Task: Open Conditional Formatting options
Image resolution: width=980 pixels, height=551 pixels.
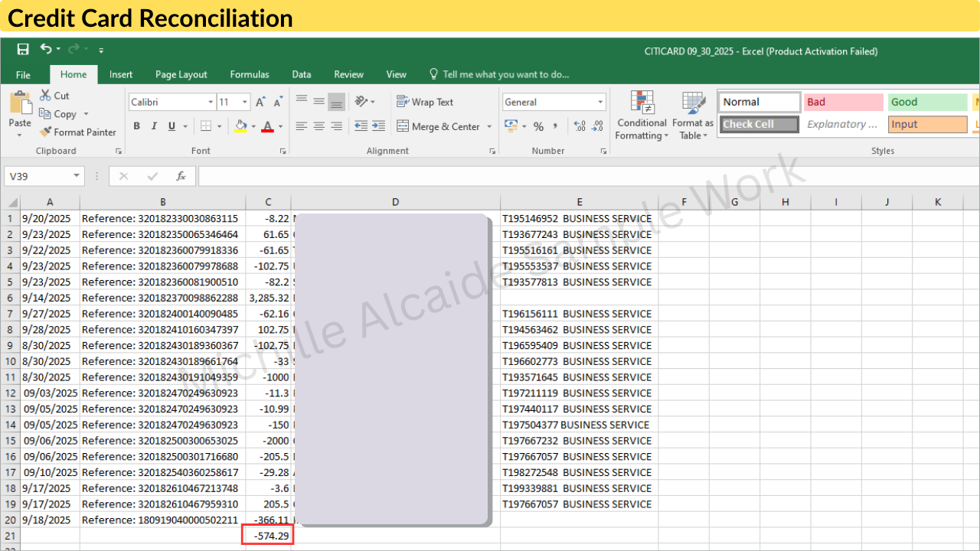Action: pos(642,116)
